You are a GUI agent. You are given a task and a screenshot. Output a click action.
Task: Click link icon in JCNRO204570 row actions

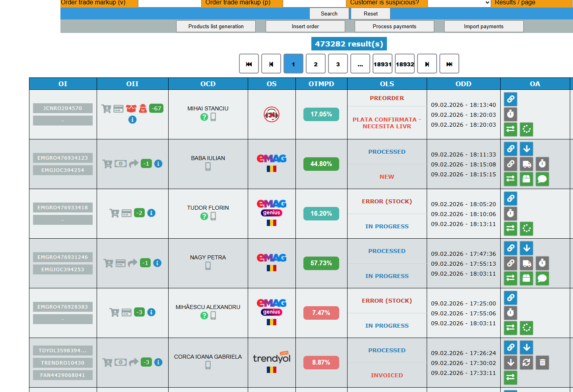click(511, 99)
